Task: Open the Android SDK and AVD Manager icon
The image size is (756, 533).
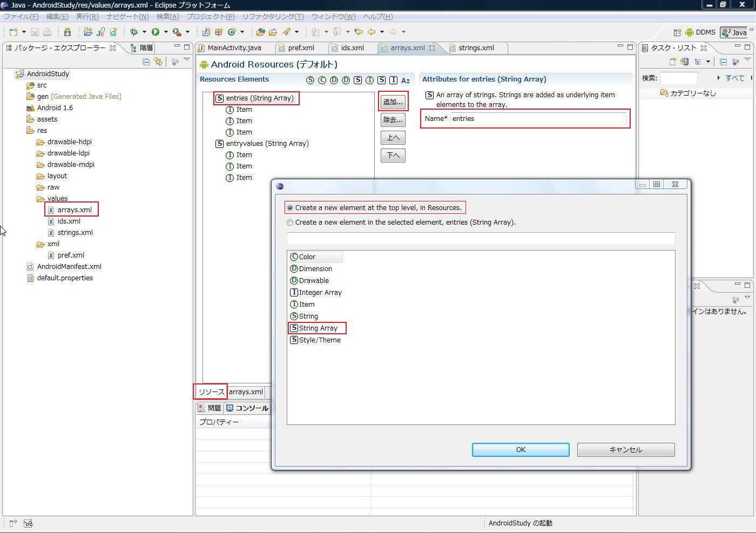Action: click(67, 32)
